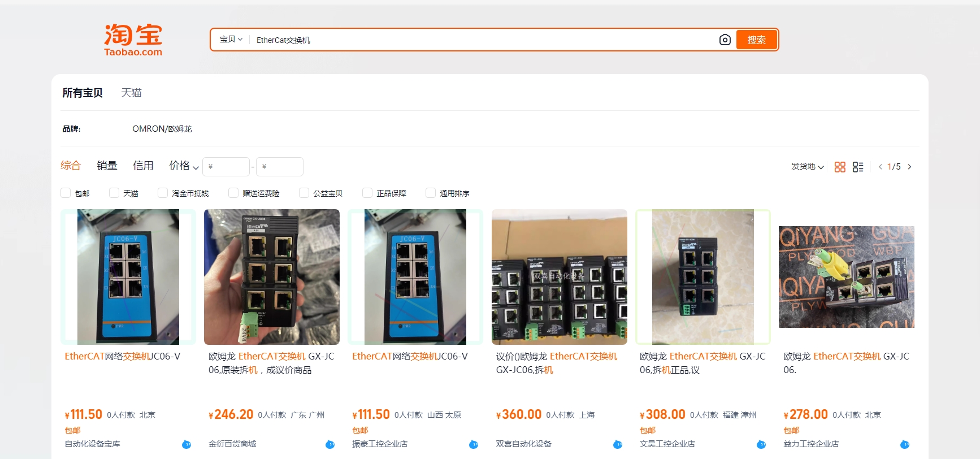The height and width of the screenshot is (459, 980).
Task: Switch to grid view layout icon
Action: pyautogui.click(x=840, y=167)
